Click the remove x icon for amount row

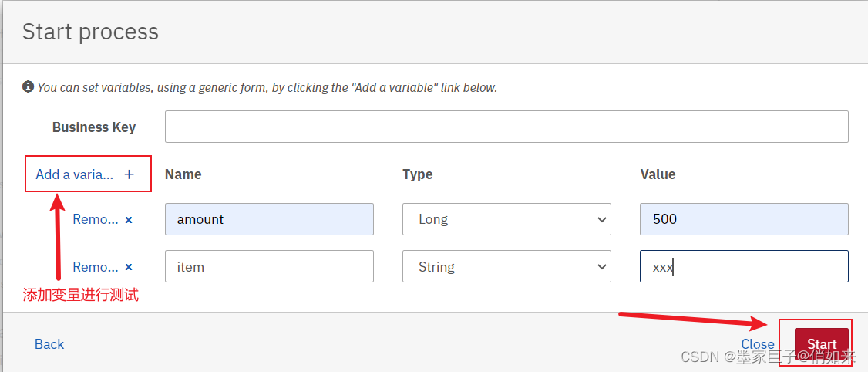point(129,220)
